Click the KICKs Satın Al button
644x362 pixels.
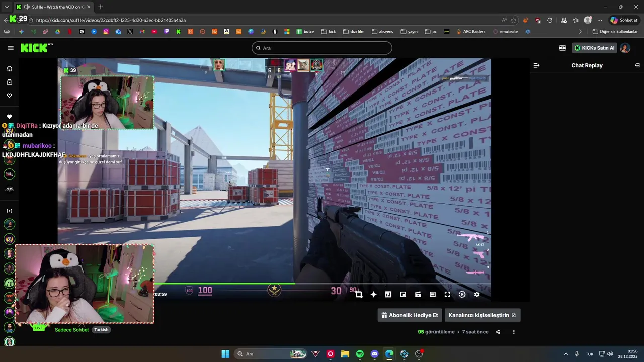coord(594,48)
